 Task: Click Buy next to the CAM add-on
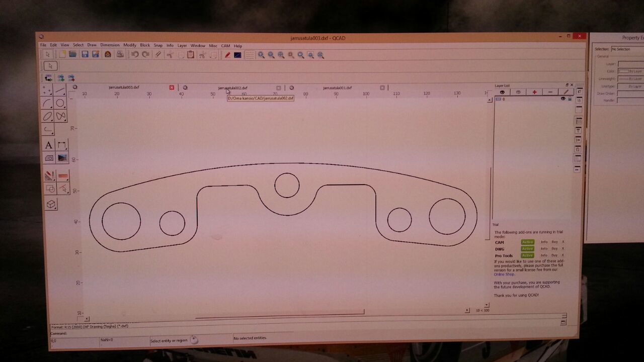(554, 242)
